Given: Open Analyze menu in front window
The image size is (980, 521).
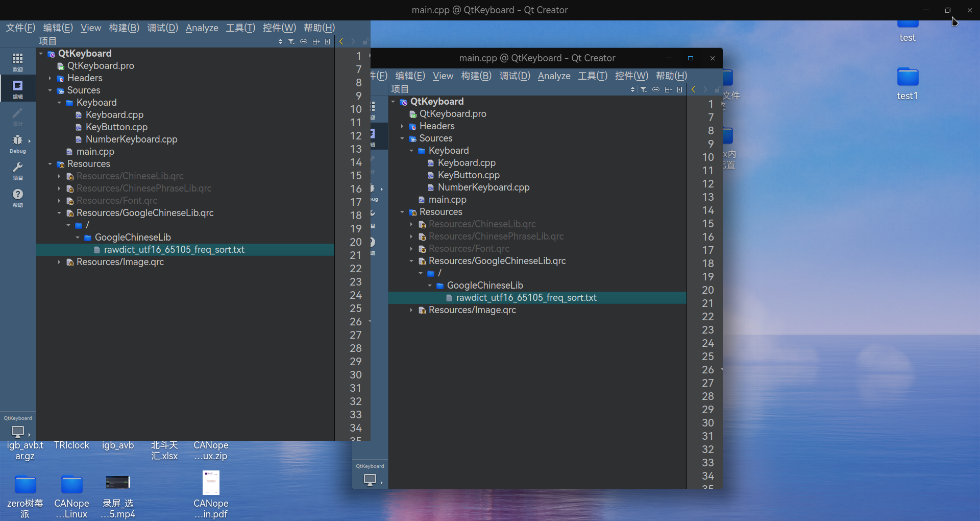Looking at the screenshot, I should click(554, 76).
